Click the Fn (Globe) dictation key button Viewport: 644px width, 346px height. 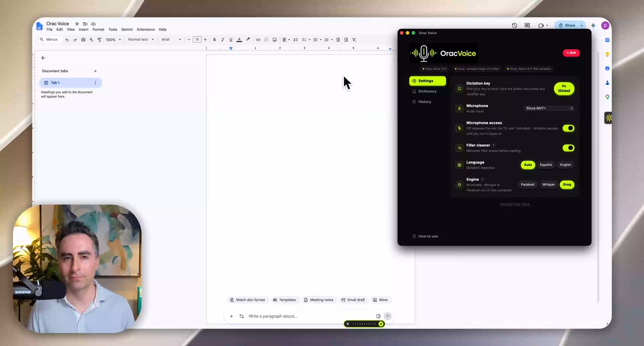[x=564, y=89]
